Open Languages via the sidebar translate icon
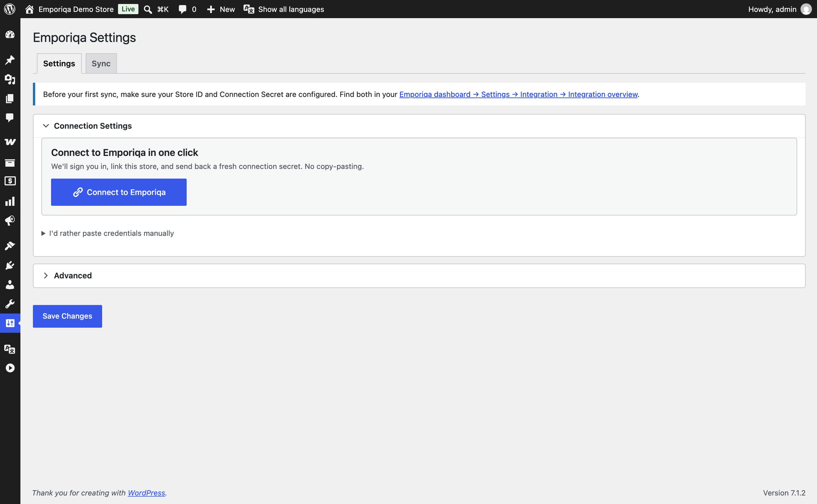The width and height of the screenshot is (817, 504). click(x=10, y=349)
